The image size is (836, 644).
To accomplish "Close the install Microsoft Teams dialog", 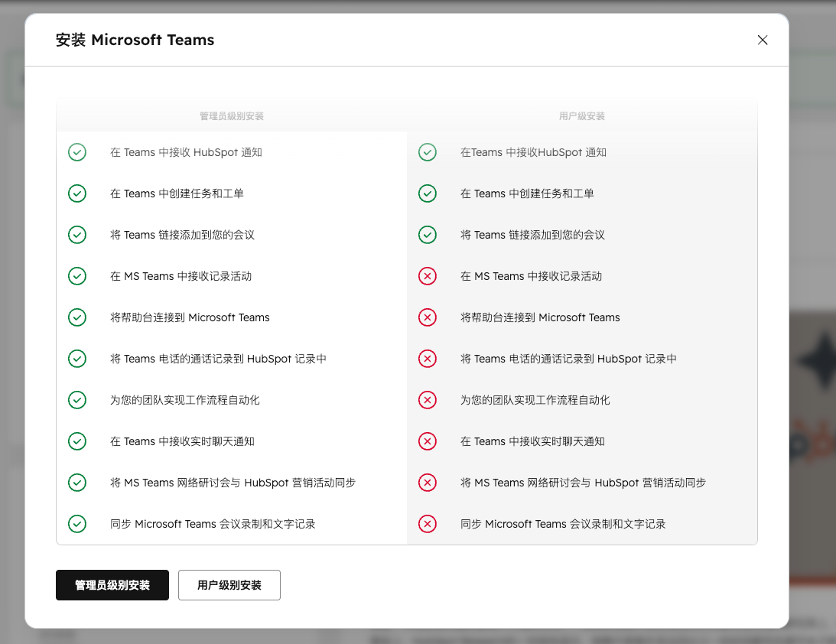I will pyautogui.click(x=763, y=40).
